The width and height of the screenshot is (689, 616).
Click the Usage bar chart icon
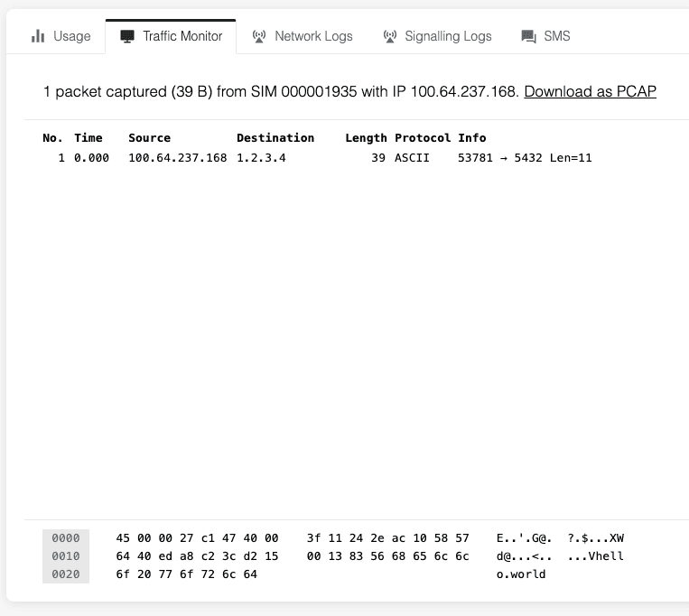38,36
